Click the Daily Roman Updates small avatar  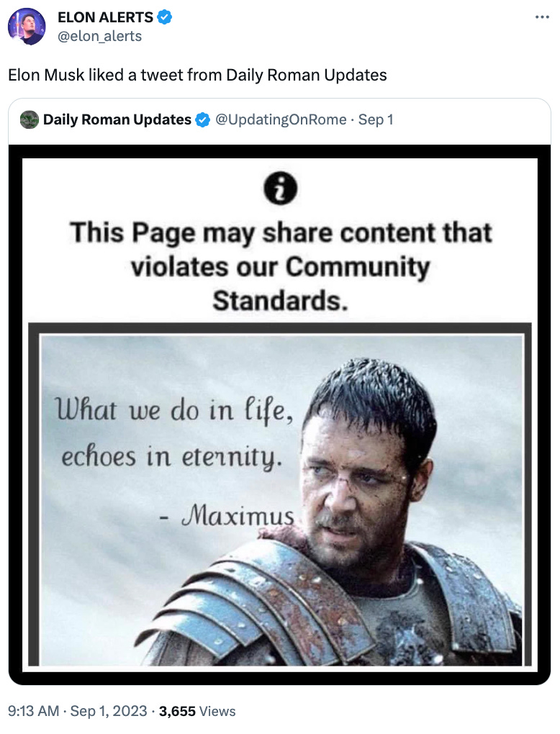30,119
